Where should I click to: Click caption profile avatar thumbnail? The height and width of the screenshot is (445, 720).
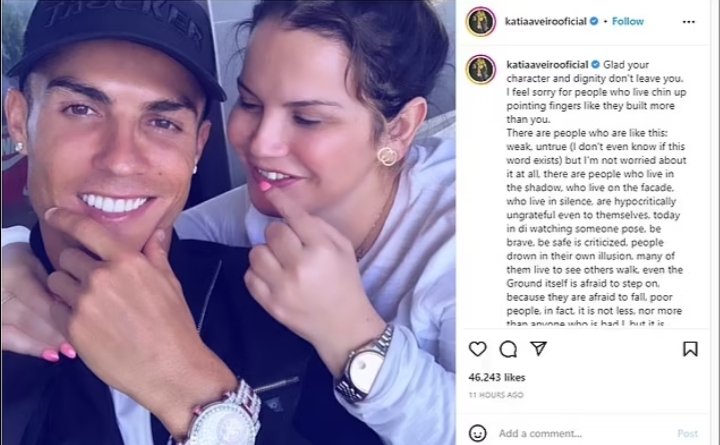[x=481, y=69]
